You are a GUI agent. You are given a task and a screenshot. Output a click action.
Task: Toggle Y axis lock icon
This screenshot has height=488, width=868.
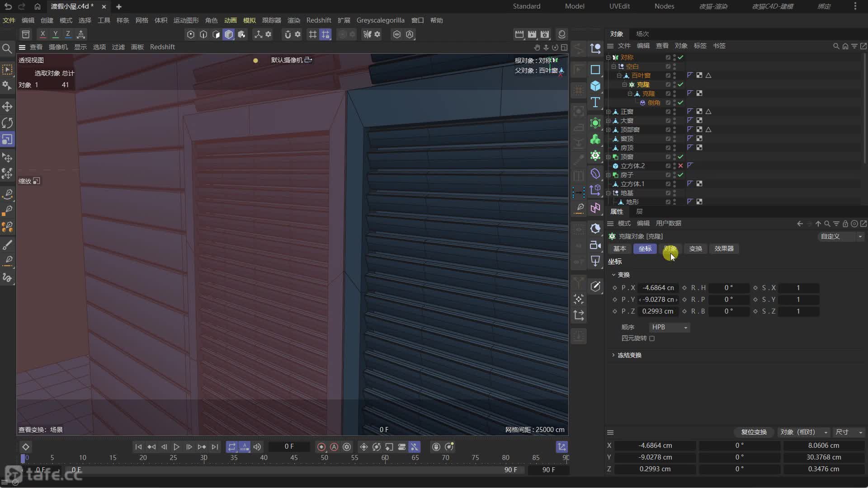tap(55, 34)
